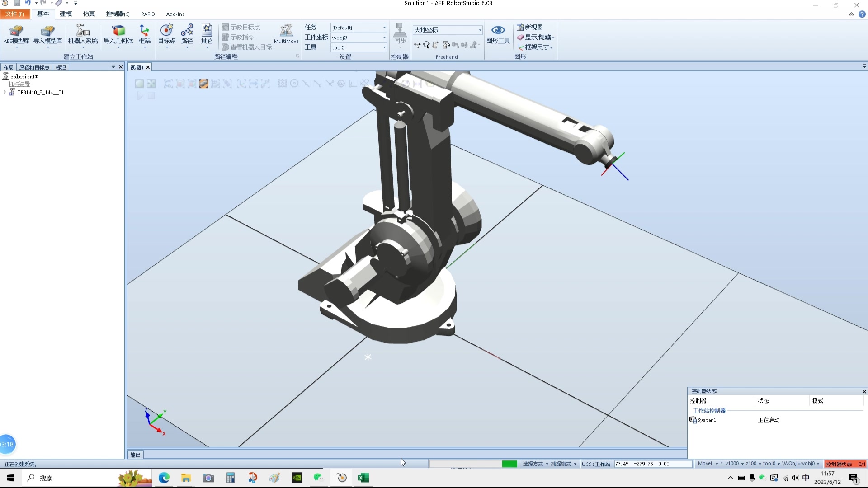Open the 选择方式 status bar dropdown
Image resolution: width=868 pixels, height=488 pixels.
click(535, 464)
